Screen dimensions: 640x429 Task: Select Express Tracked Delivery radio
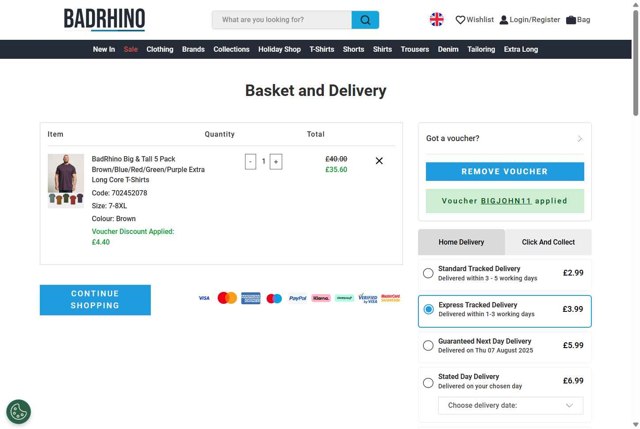[428, 309]
